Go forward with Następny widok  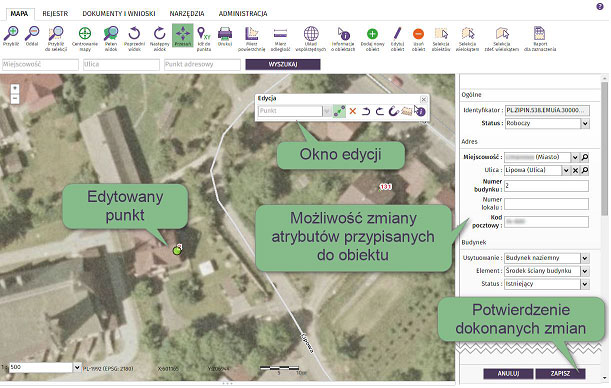pos(160,39)
